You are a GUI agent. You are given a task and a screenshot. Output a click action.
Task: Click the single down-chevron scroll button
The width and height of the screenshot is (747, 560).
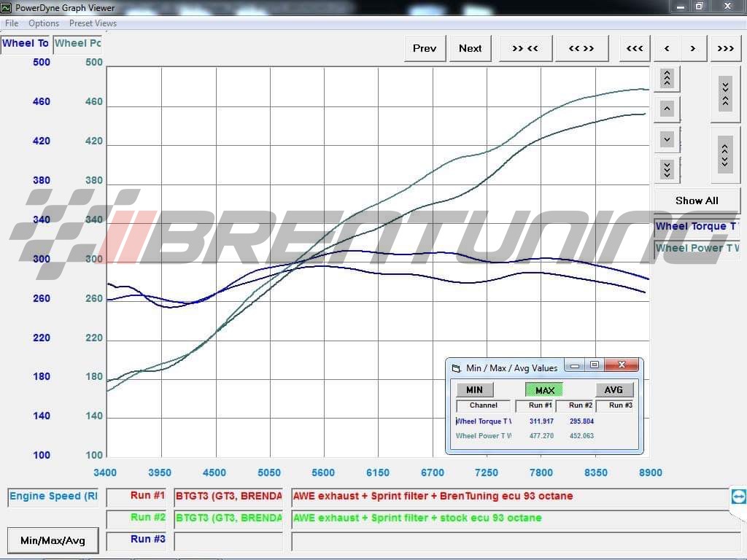coord(667,139)
